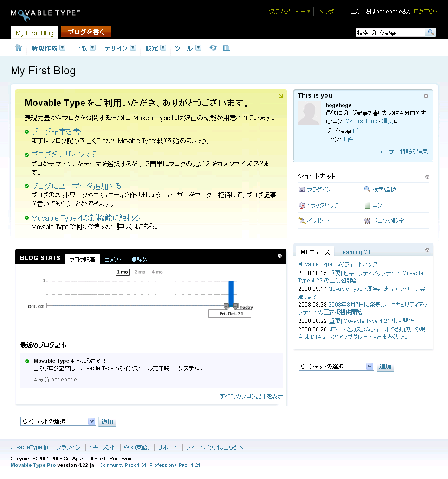The width and height of the screenshot is (448, 479).
Task: Click the MovableType.jp footer link
Action: 29,447
